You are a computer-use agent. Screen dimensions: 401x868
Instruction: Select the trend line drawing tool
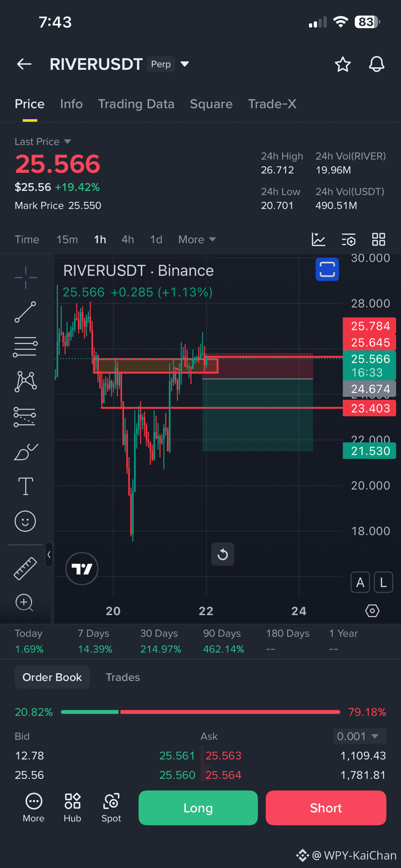[26, 312]
